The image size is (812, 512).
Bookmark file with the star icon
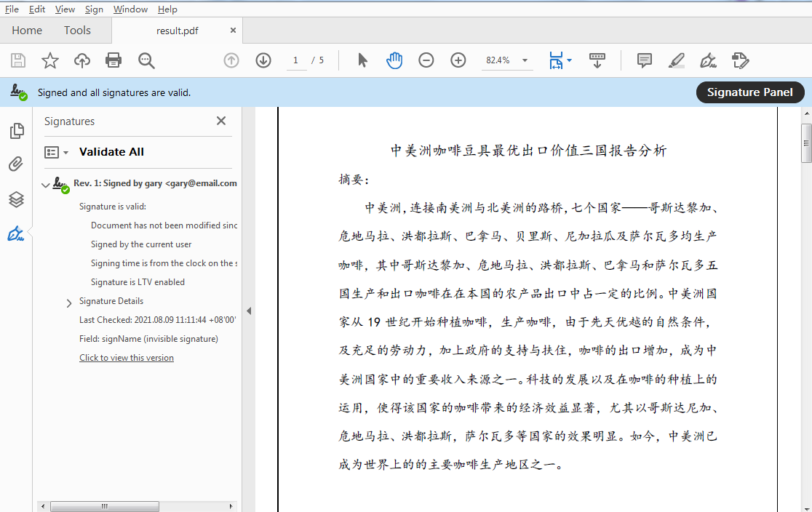click(x=50, y=60)
